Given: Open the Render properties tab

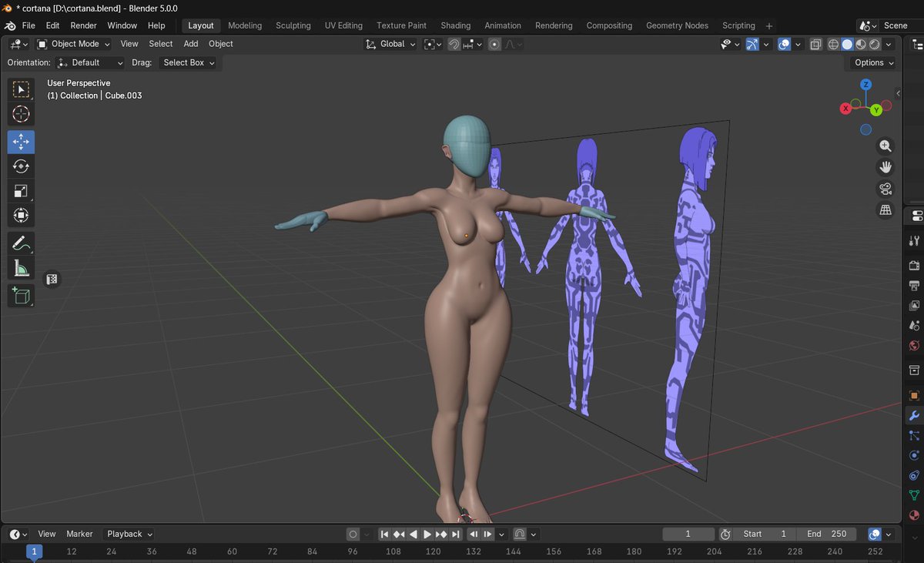Looking at the screenshot, I should pyautogui.click(x=915, y=266).
